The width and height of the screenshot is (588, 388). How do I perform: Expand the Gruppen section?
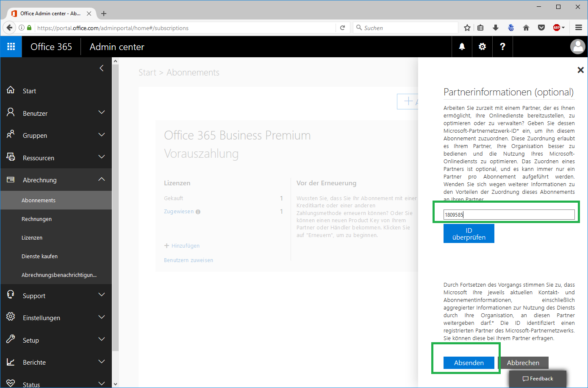tap(101, 135)
